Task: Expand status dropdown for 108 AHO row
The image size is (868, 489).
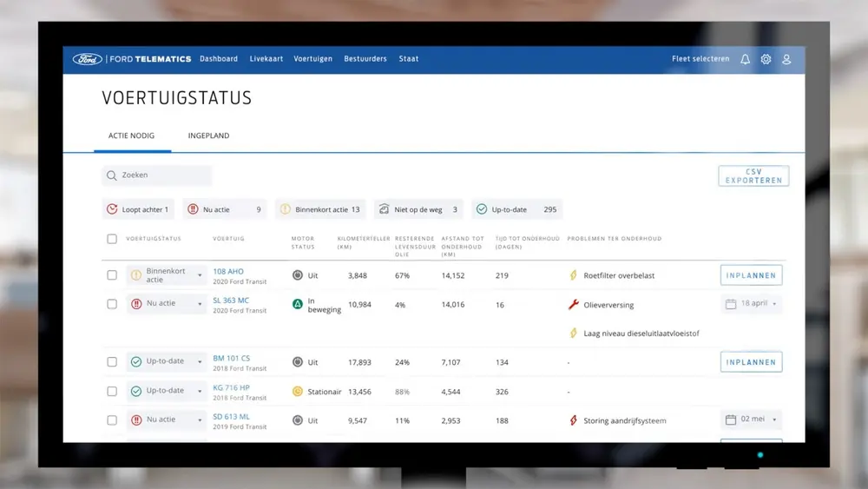Action: (x=200, y=275)
